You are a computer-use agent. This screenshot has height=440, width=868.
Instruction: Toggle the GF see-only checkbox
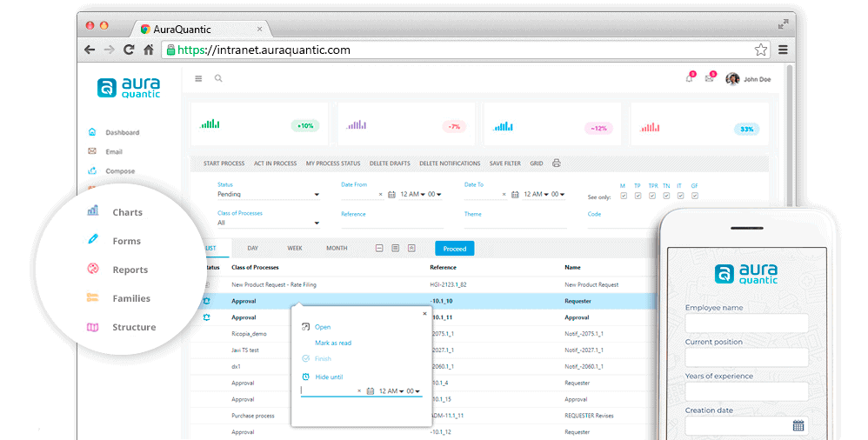[694, 196]
